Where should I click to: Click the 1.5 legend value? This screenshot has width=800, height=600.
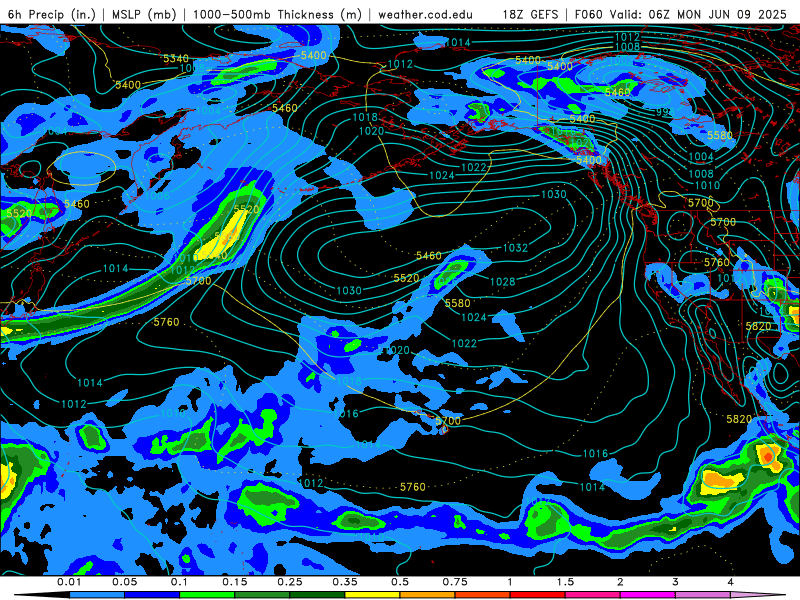[565, 582]
